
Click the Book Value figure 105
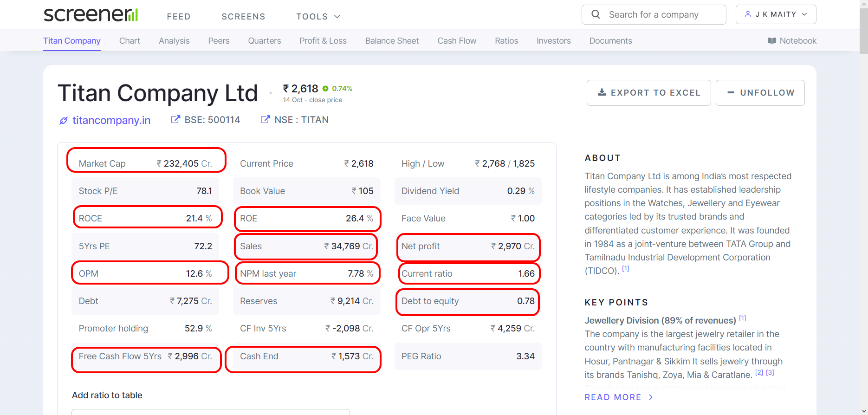point(363,191)
